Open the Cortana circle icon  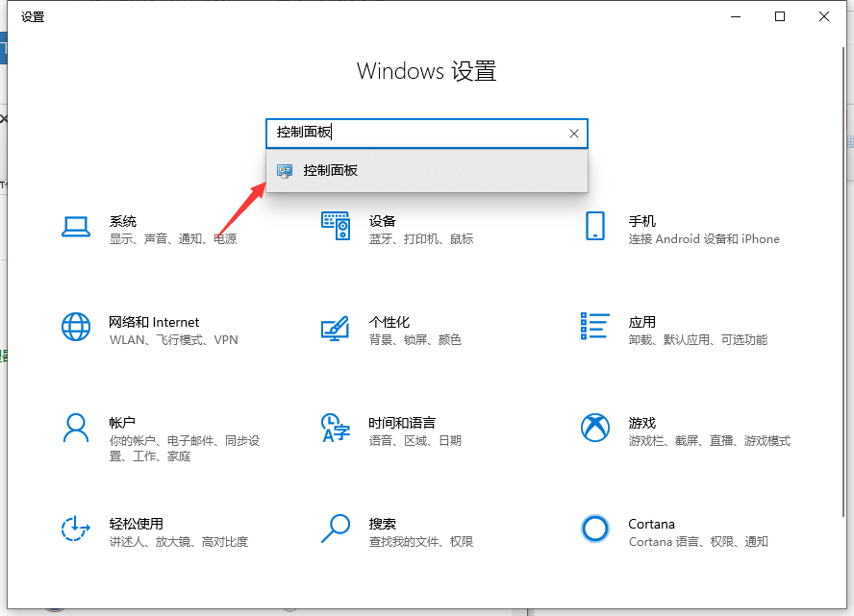pos(595,529)
